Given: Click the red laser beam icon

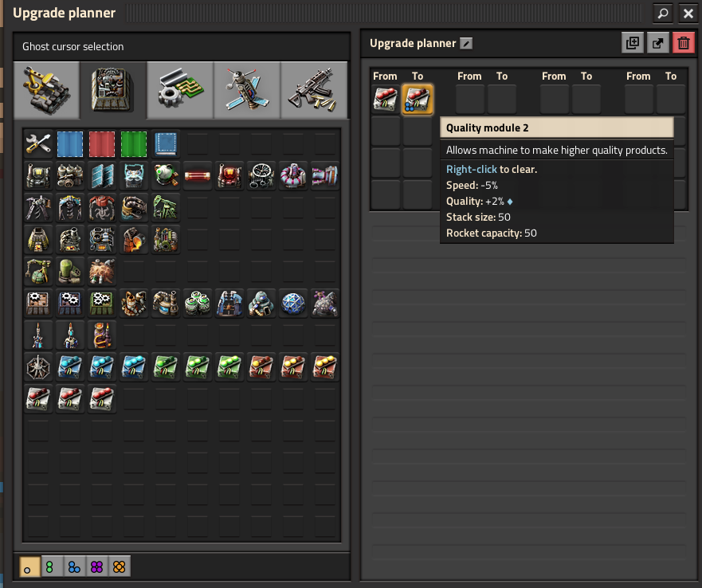Looking at the screenshot, I should coord(198,175).
